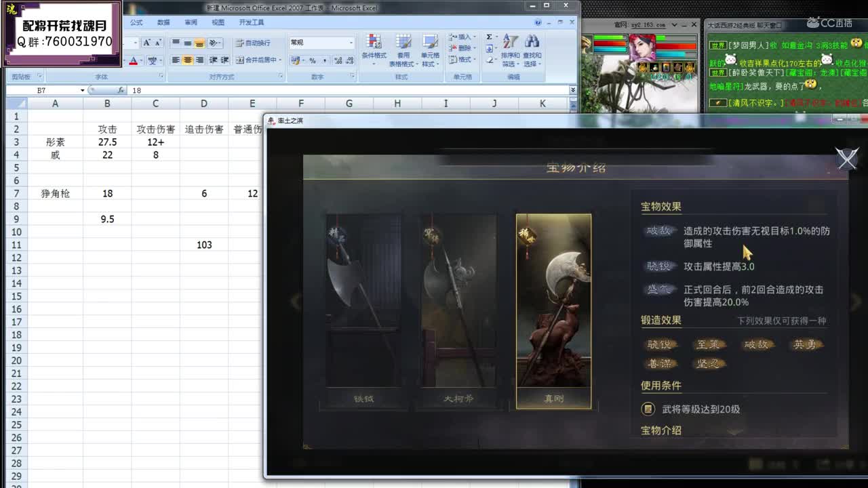
Task: Open the 公式 (Formulas) ribbon tab
Action: (136, 22)
